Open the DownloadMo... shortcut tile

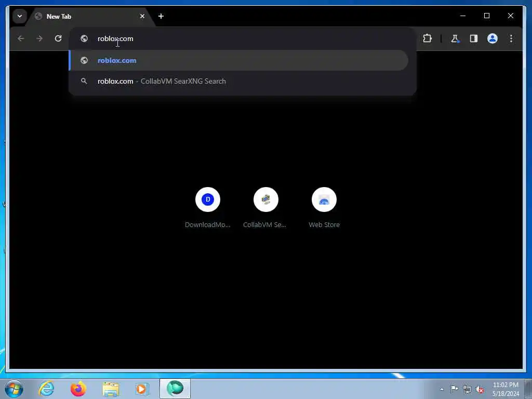click(208, 208)
